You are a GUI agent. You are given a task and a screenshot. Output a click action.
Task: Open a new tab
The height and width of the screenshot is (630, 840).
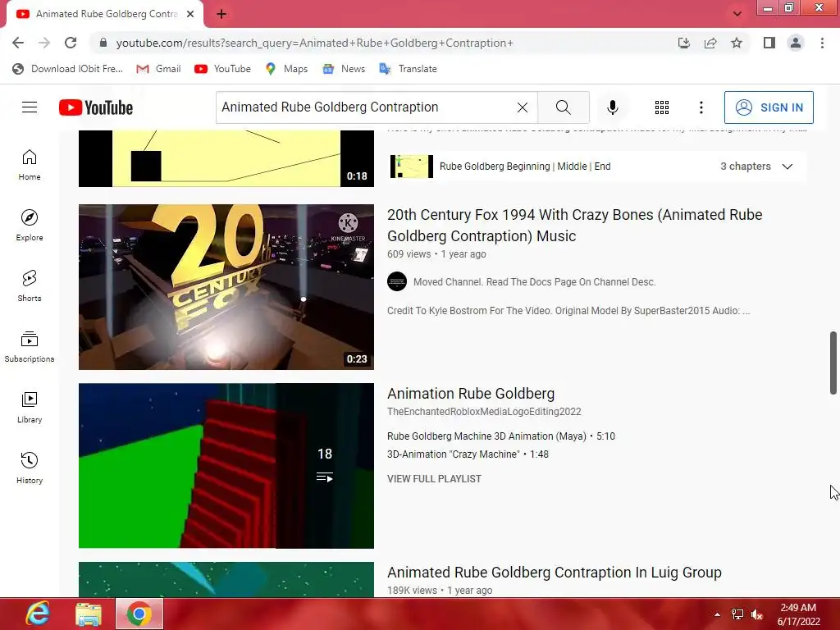(x=221, y=15)
